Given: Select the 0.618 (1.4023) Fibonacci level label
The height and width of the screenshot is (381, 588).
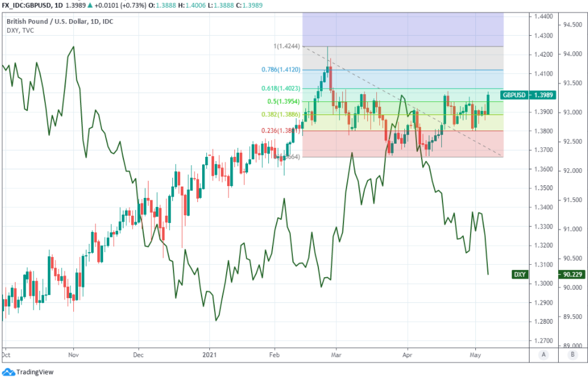Looking at the screenshot, I should point(284,88).
